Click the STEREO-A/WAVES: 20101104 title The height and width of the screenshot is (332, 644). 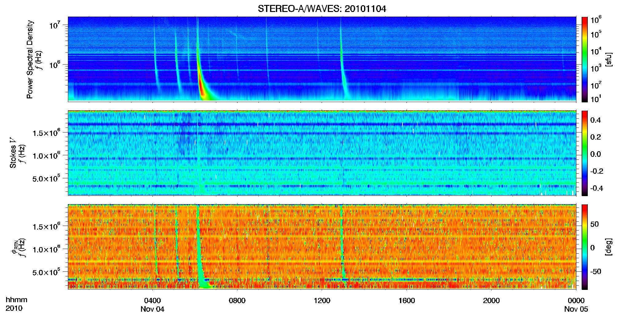point(322,9)
